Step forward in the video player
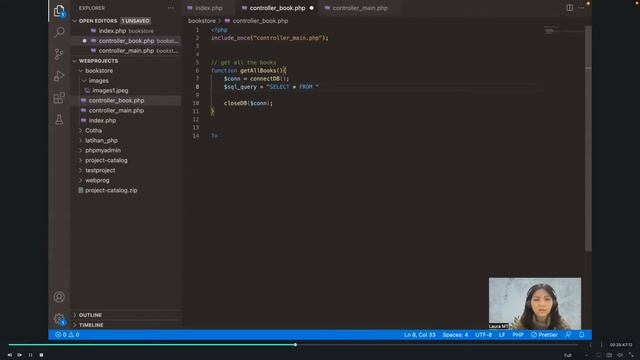640x360 pixels. 20,355
